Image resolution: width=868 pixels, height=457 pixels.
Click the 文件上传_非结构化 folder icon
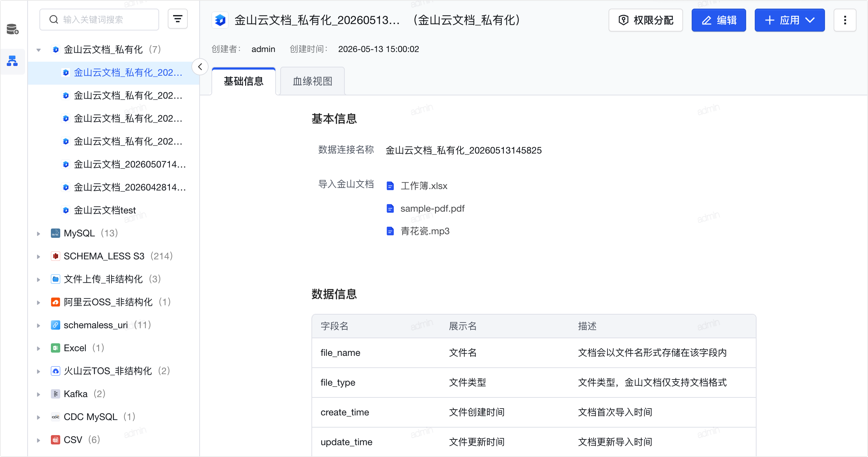pos(56,279)
